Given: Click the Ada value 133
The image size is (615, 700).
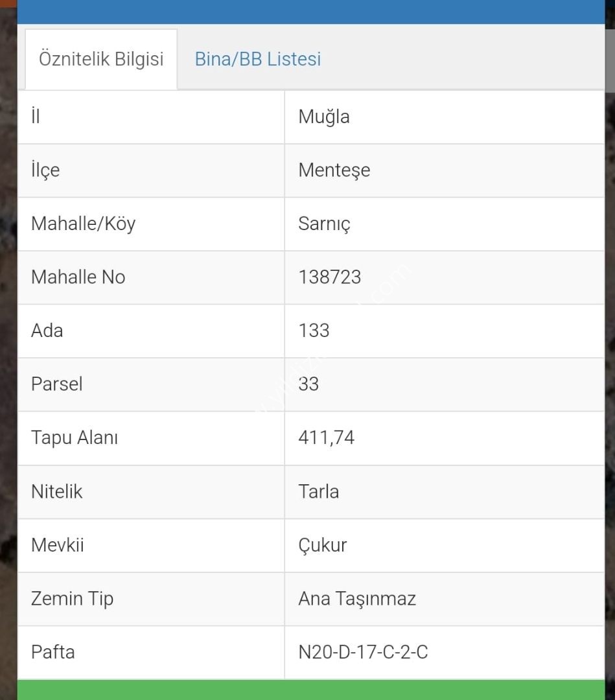Looking at the screenshot, I should point(314,331).
